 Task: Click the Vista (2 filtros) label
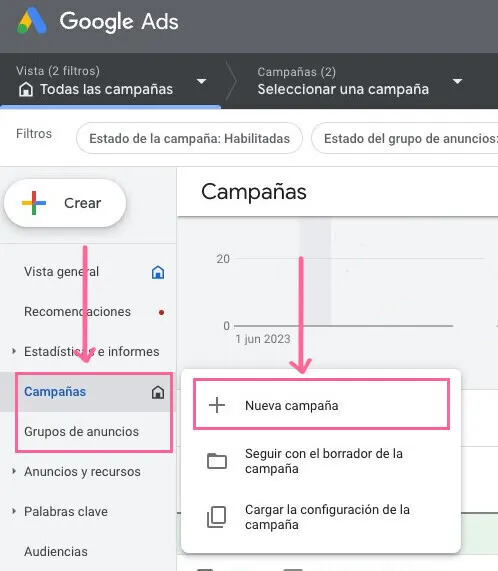pos(58,71)
